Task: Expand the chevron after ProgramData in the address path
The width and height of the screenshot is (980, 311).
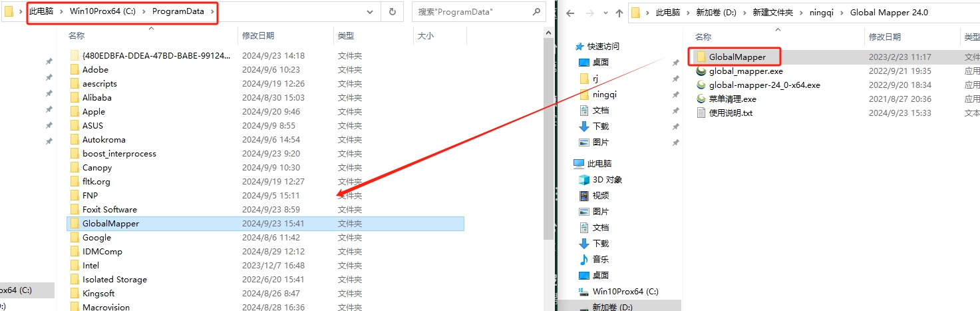Action: 212,11
